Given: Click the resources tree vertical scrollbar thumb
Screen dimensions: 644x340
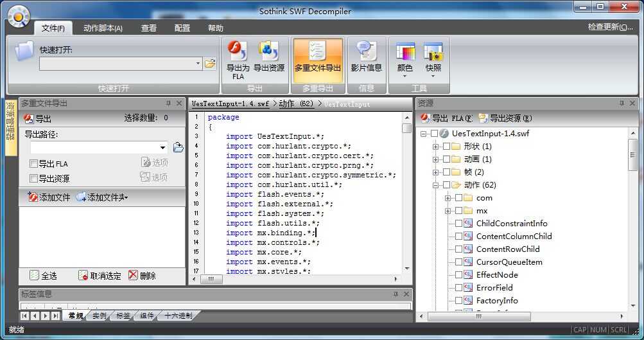Looking at the screenshot, I should coord(632,155).
